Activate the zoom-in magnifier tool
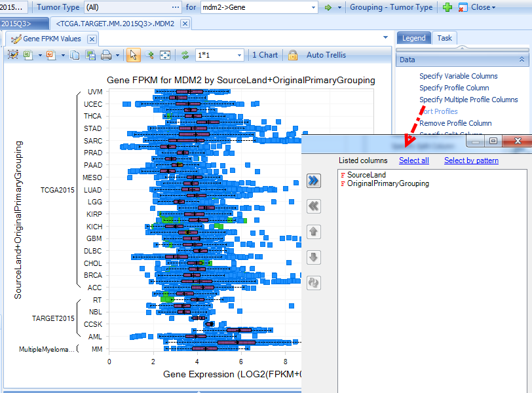 [149, 55]
